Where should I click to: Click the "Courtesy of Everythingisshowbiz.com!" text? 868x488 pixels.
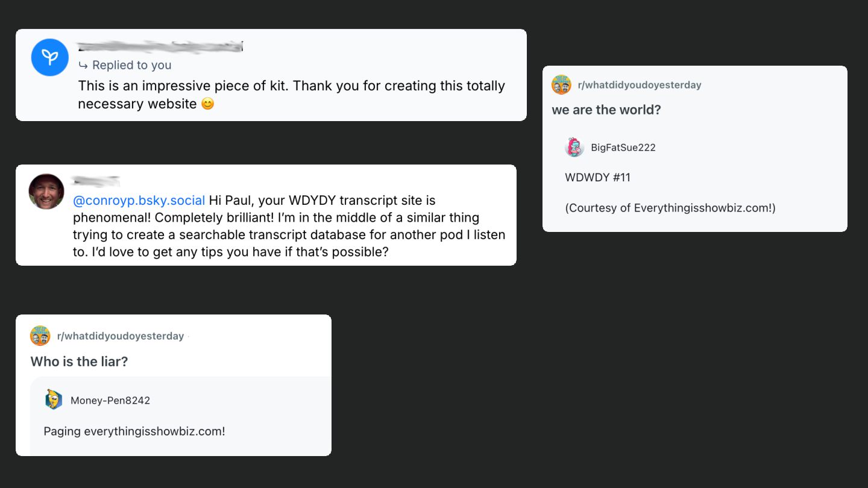point(670,208)
